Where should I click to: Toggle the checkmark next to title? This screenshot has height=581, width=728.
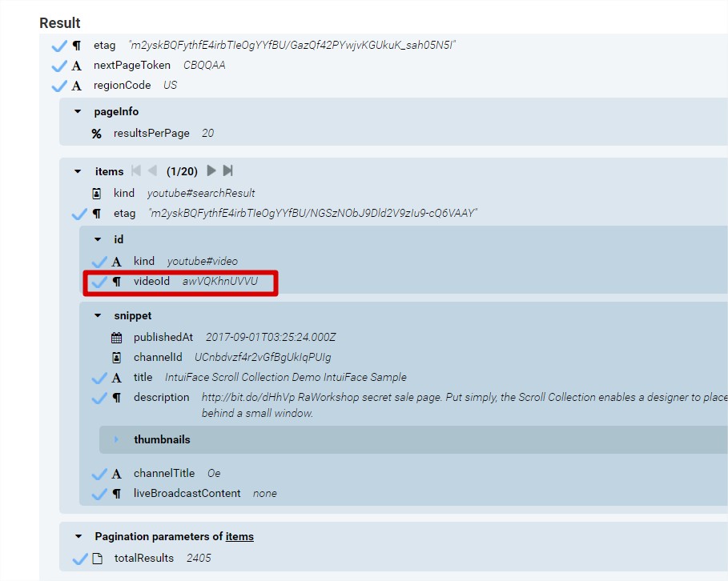[x=99, y=378]
